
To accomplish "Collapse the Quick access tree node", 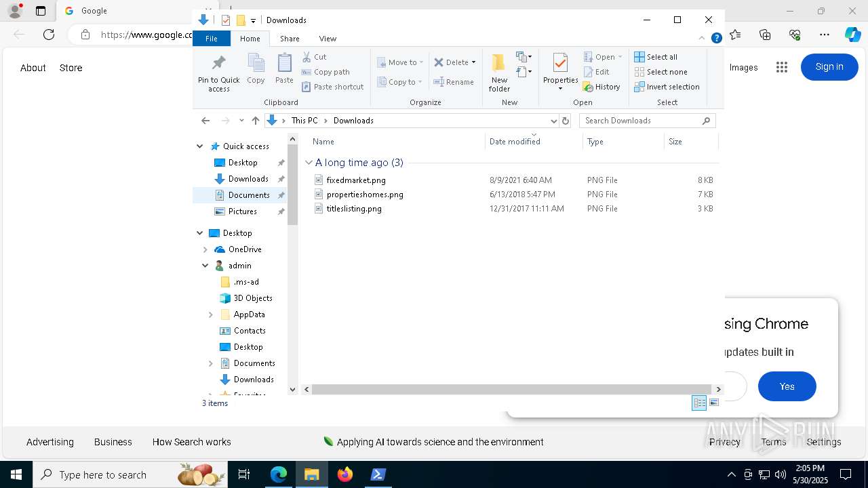I will click(x=200, y=146).
